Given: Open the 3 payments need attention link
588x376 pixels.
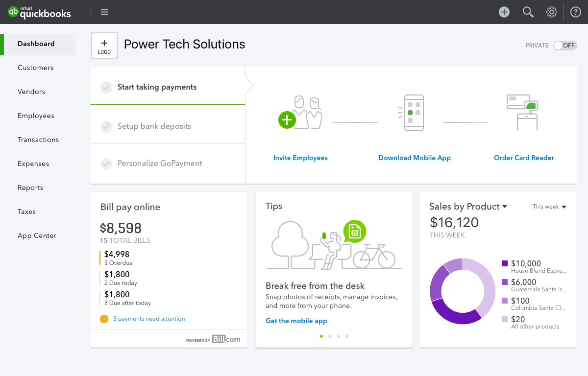Looking at the screenshot, I should tap(149, 319).
